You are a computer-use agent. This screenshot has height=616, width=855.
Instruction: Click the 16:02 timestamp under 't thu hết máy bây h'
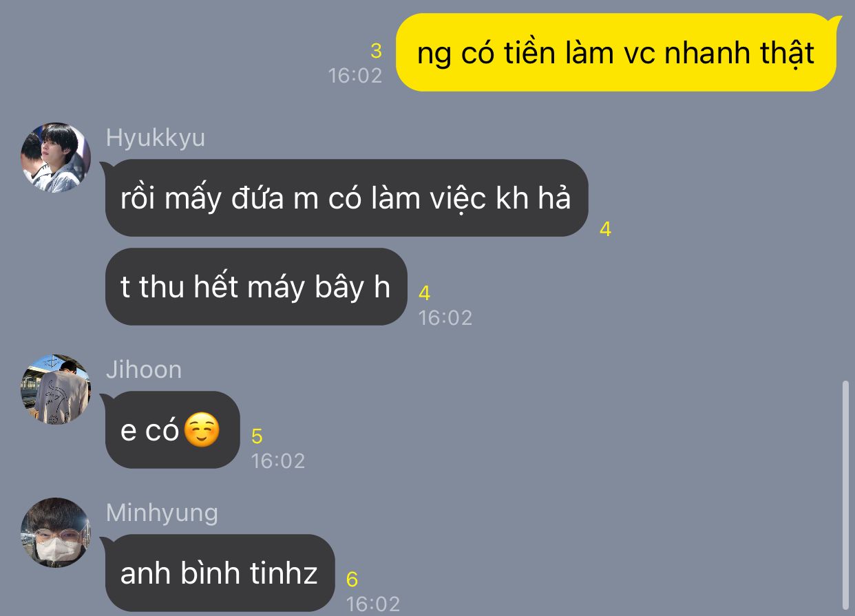445,317
